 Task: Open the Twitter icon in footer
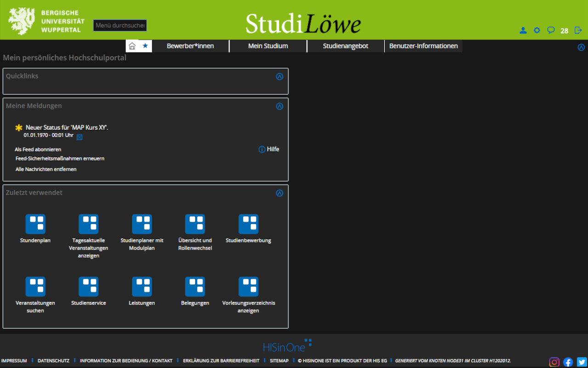[582, 362]
